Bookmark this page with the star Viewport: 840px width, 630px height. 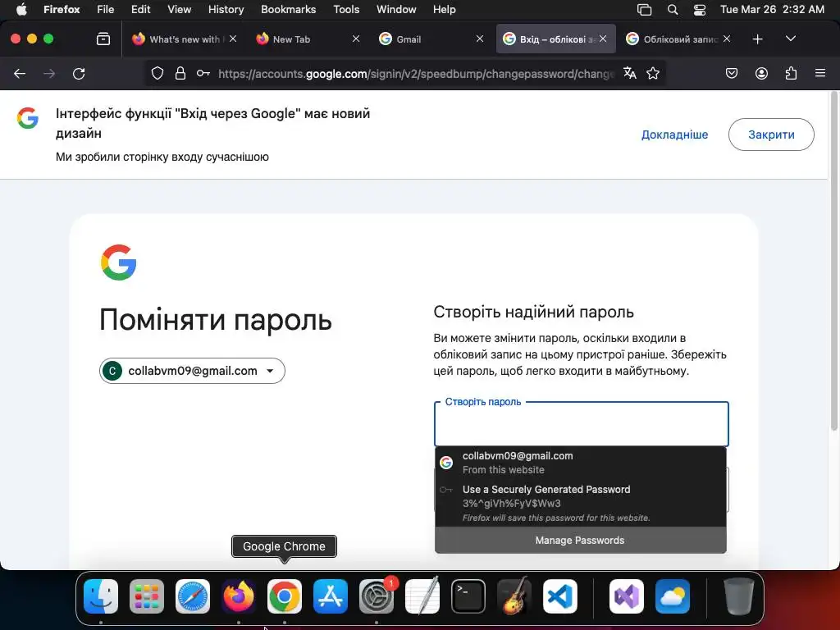[x=652, y=73]
